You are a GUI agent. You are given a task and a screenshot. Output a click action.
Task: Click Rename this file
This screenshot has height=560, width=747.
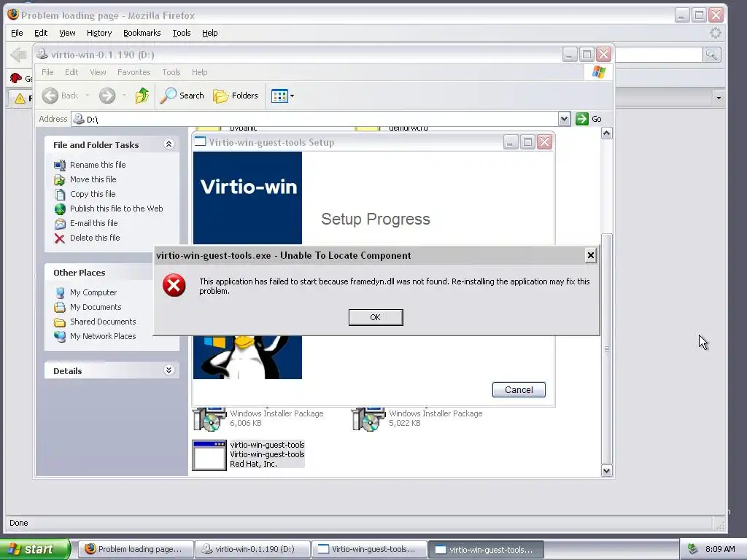[98, 165]
